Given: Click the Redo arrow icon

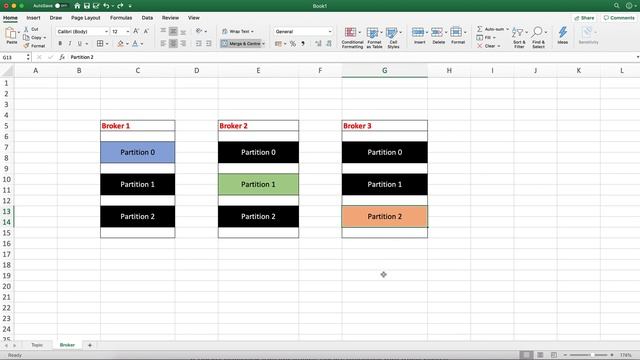Looking at the screenshot, I should point(120,6).
